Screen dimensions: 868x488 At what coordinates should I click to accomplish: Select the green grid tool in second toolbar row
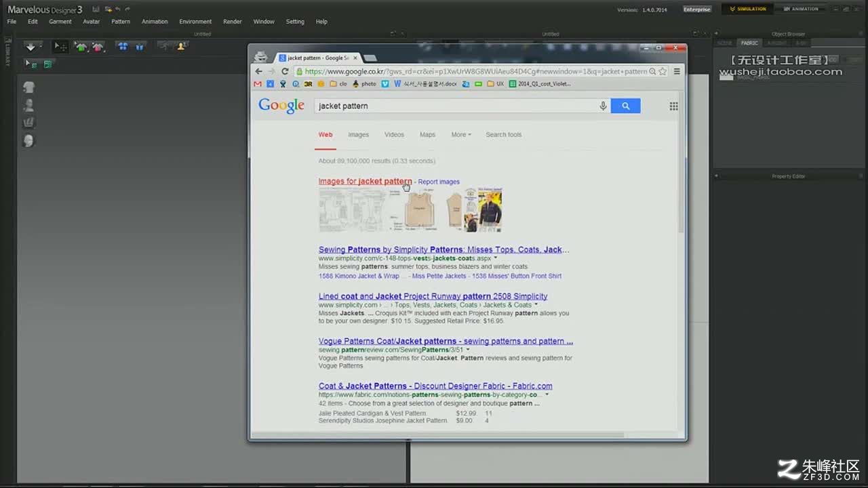click(x=47, y=64)
